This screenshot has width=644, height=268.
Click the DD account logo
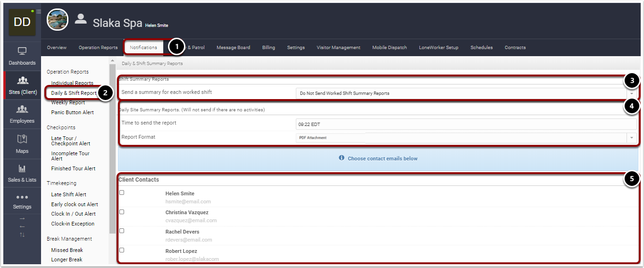pyautogui.click(x=22, y=22)
